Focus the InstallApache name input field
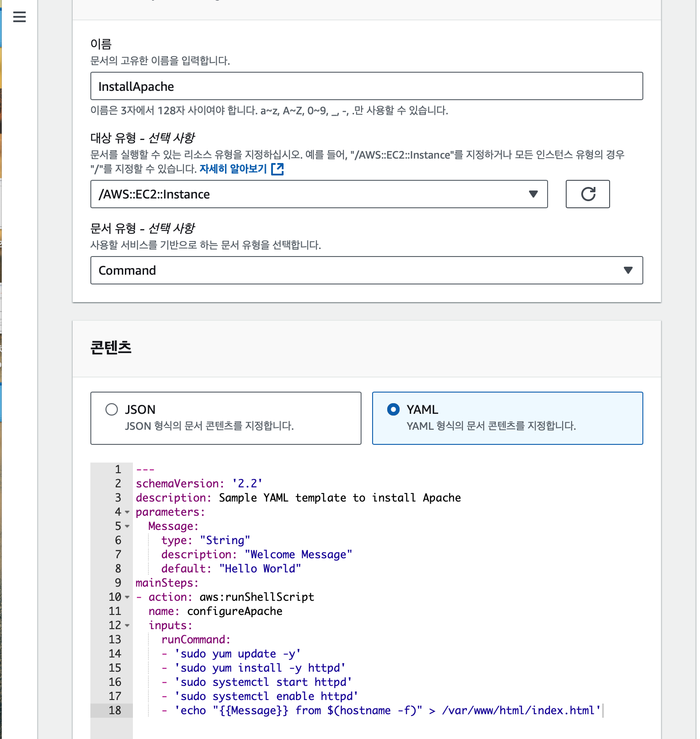This screenshot has height=739, width=700. (366, 86)
